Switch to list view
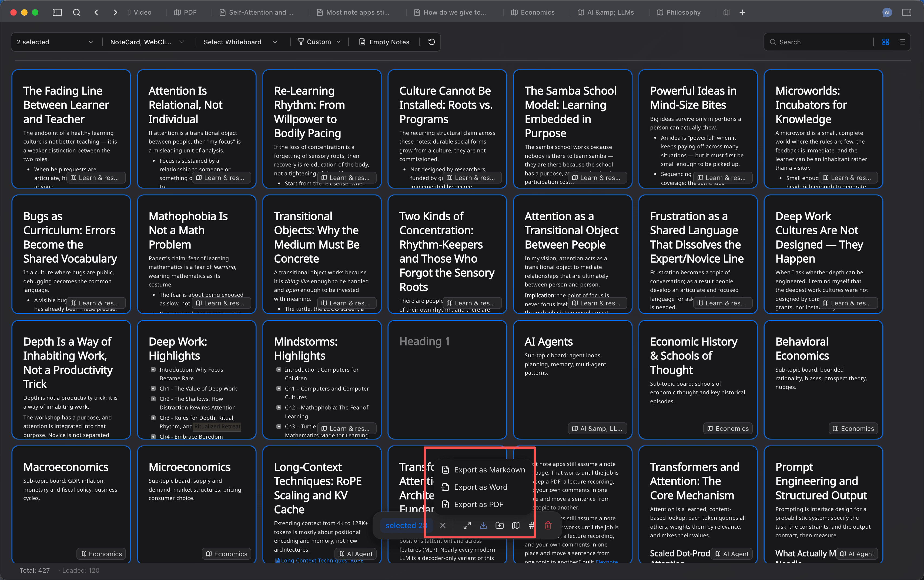Viewport: 924px width, 580px height. click(x=902, y=42)
